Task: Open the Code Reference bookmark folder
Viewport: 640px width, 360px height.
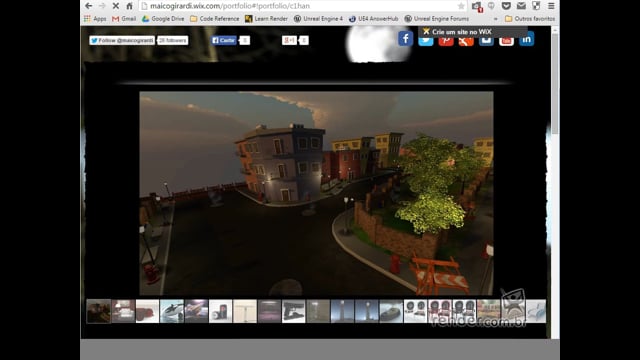Action: [x=215, y=19]
